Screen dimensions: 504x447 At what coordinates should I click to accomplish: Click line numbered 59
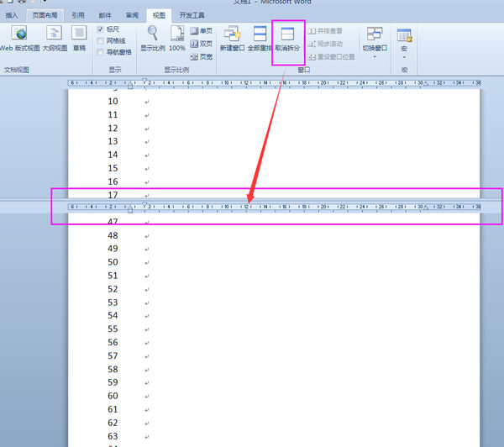pos(113,382)
